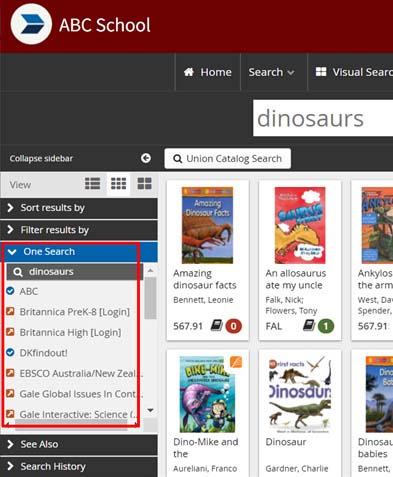Click the One Search list scroll-down arrow
Screen dimensions: 393x477
150,410
